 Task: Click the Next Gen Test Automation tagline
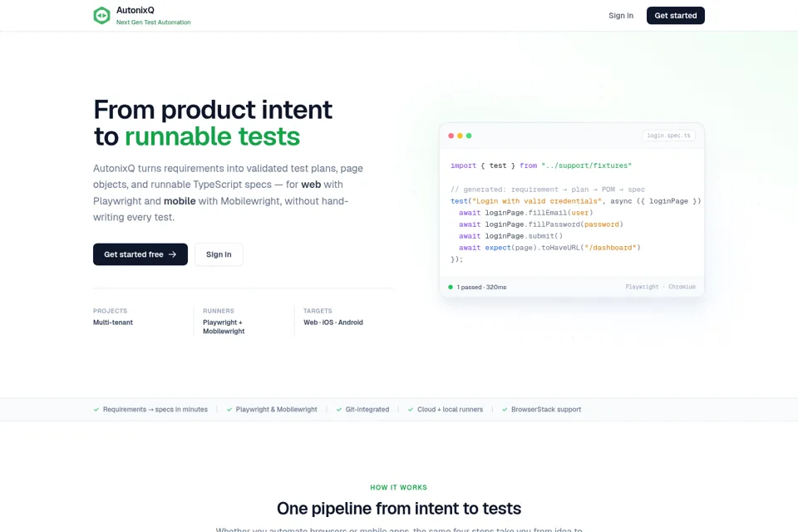[153, 22]
